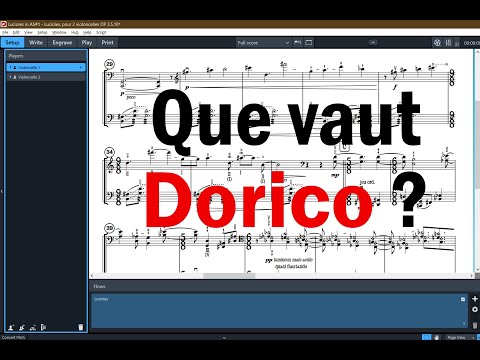Delete player with the trash icon
The width and height of the screenshot is (480, 360).
(x=81, y=327)
